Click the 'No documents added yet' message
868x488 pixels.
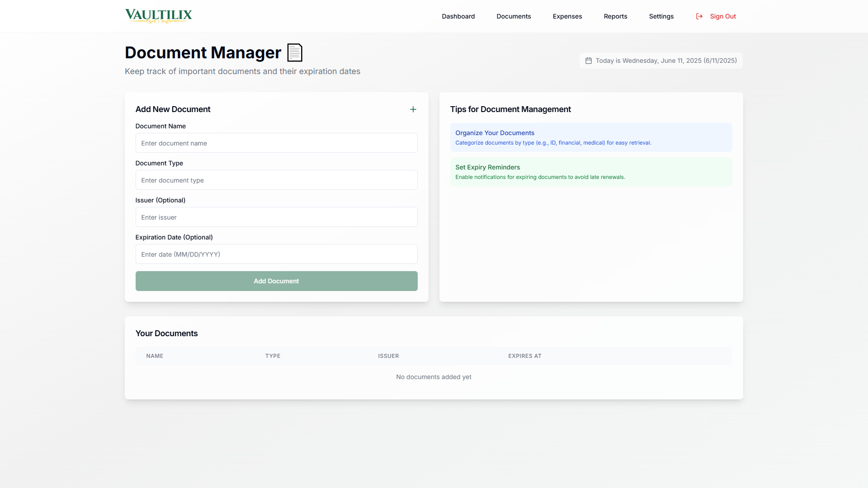(434, 377)
